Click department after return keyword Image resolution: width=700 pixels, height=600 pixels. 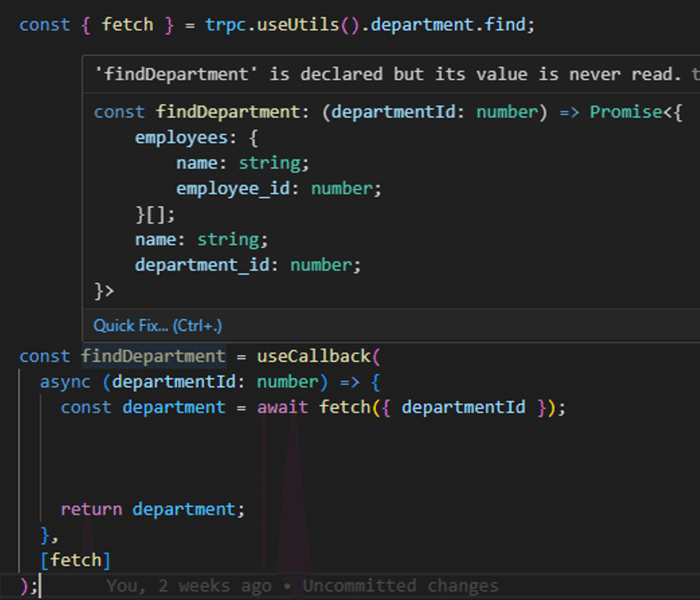pyautogui.click(x=184, y=509)
